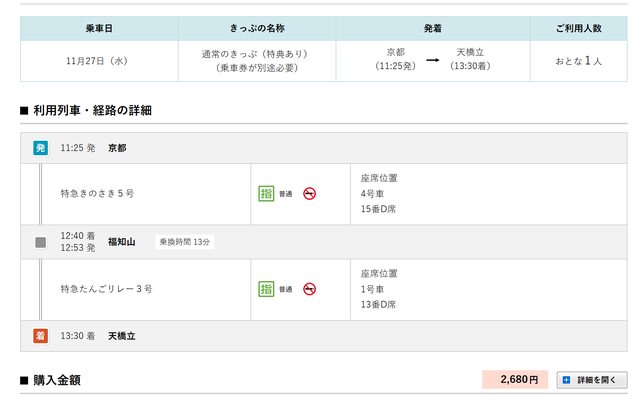This screenshot has height=403, width=640.
Task: Click the 乗車日 column header
Action: [97, 27]
